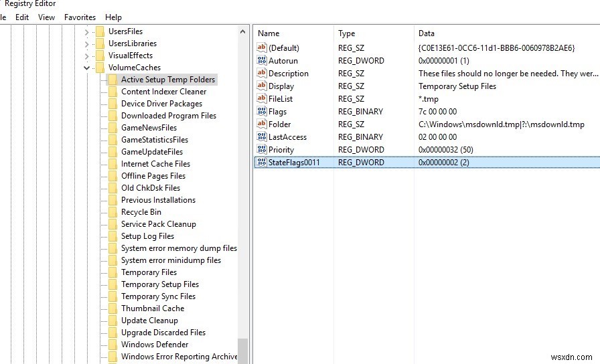Select System error memory dump files key

click(x=179, y=248)
